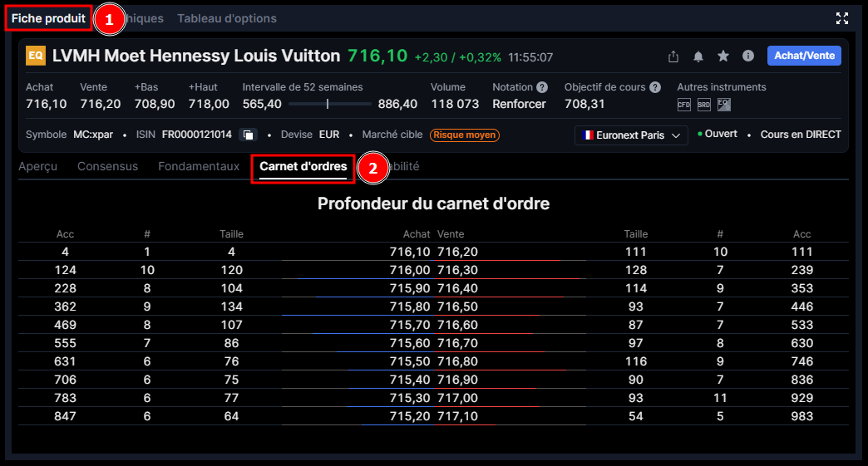This screenshot has width=868, height=466.
Task: Set a price alert with the bell icon
Action: tap(698, 56)
